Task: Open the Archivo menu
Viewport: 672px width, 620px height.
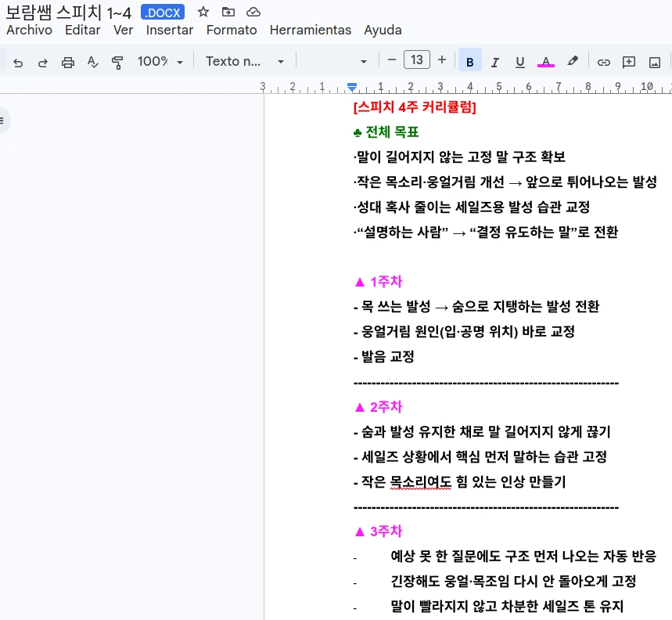Action: [29, 30]
